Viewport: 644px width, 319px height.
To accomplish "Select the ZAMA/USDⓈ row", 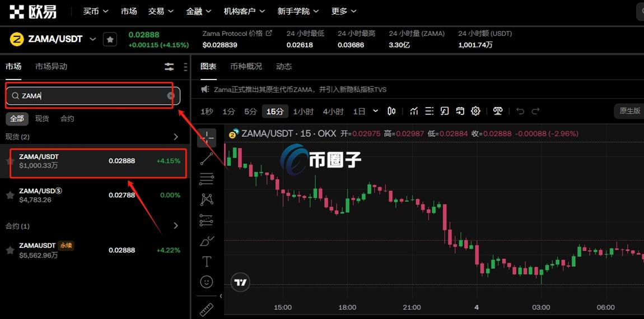I will 95,195.
